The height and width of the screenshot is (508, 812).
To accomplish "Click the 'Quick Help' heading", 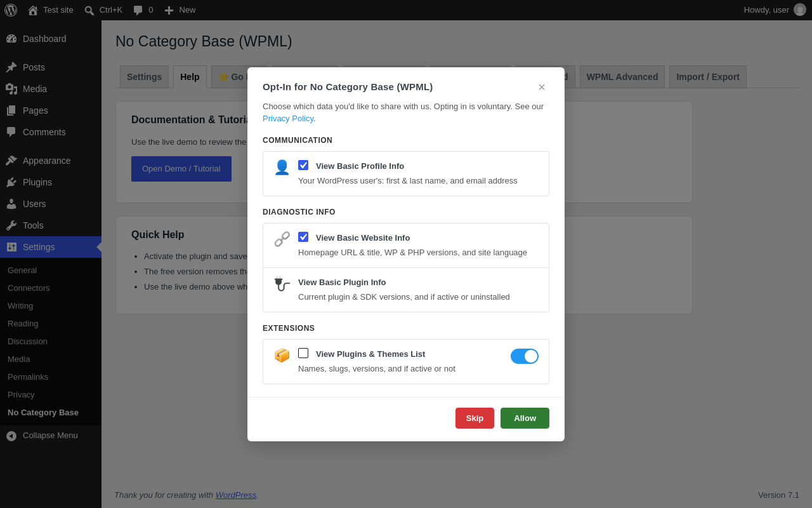I will coord(158,235).
